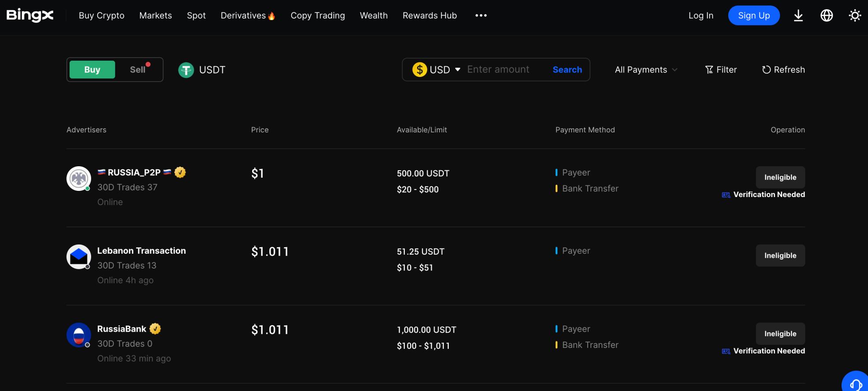Viewport: 868px width, 391px height.
Task: Click the Payment Method column header
Action: 585,130
